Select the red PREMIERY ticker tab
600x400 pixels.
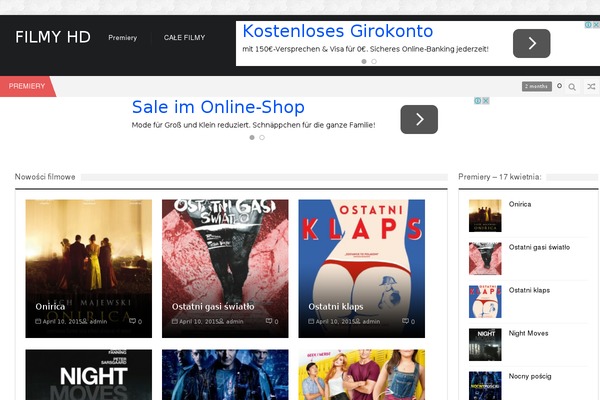28,86
